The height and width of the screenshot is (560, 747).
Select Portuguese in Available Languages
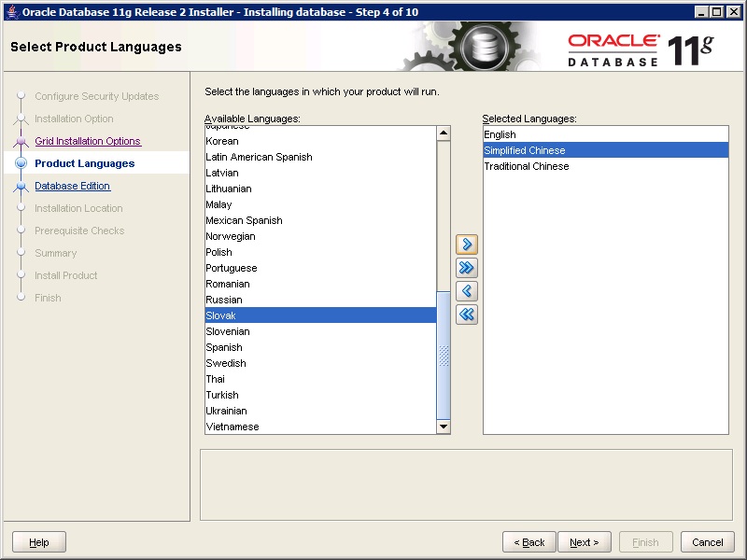point(320,268)
